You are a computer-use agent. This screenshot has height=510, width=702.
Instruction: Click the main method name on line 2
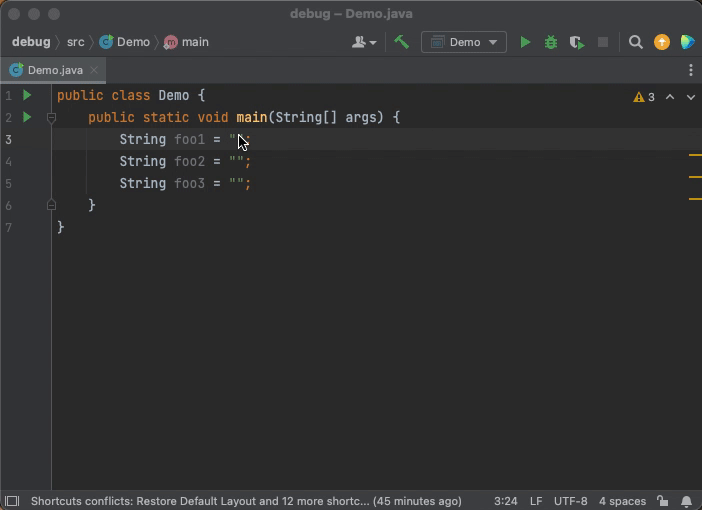pyautogui.click(x=252, y=117)
